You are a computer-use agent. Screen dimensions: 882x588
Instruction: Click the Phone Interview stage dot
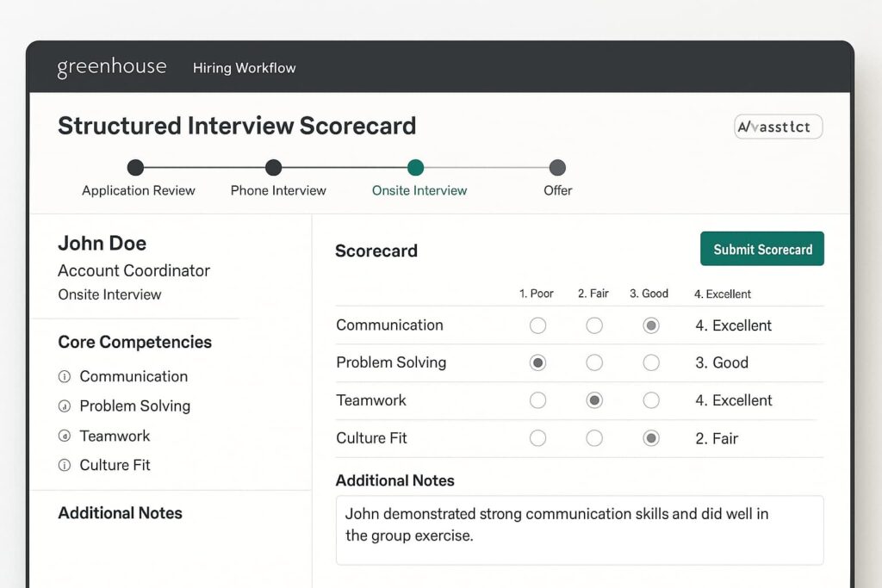pyautogui.click(x=273, y=168)
